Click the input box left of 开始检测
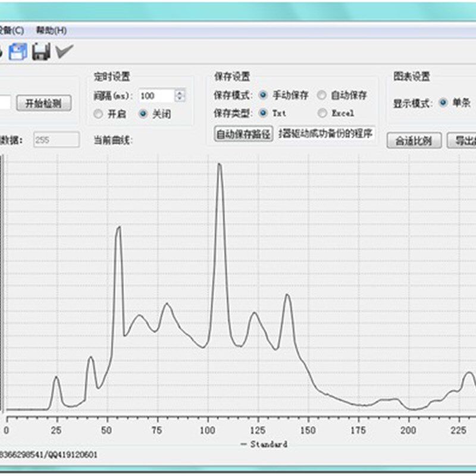Screen dimensions: 476x476 5,102
